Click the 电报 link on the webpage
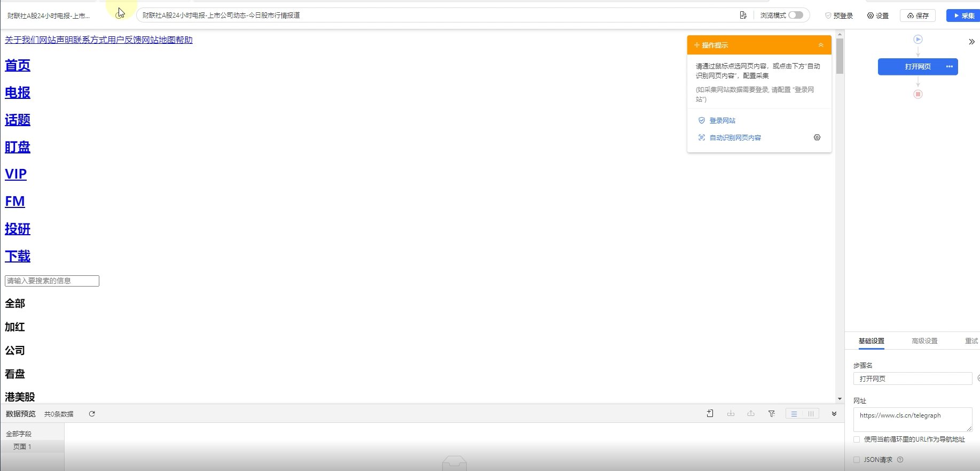The height and width of the screenshot is (471, 980). tap(18, 92)
